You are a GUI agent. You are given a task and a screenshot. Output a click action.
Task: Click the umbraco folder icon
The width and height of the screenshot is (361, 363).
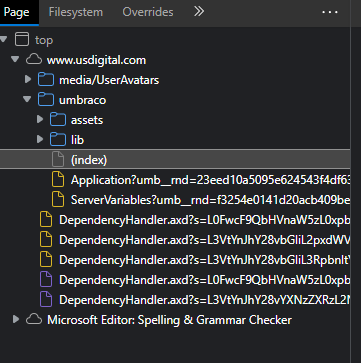pyautogui.click(x=46, y=100)
